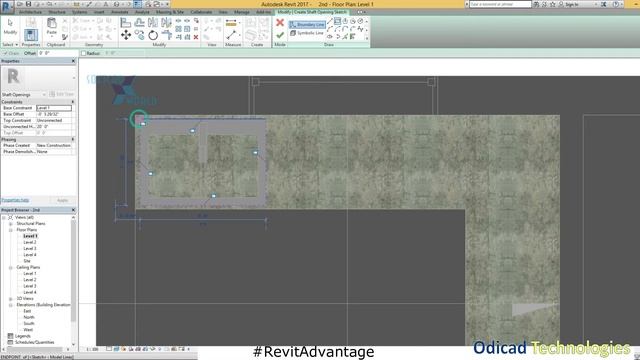Open the Shaft Openings type selector dropdown
This screenshot has height=360, width=640.
[44, 95]
